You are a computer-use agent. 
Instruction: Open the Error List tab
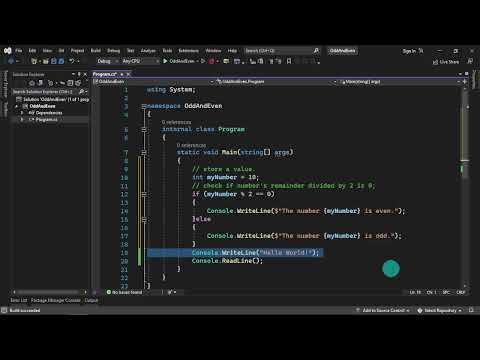[x=18, y=300]
